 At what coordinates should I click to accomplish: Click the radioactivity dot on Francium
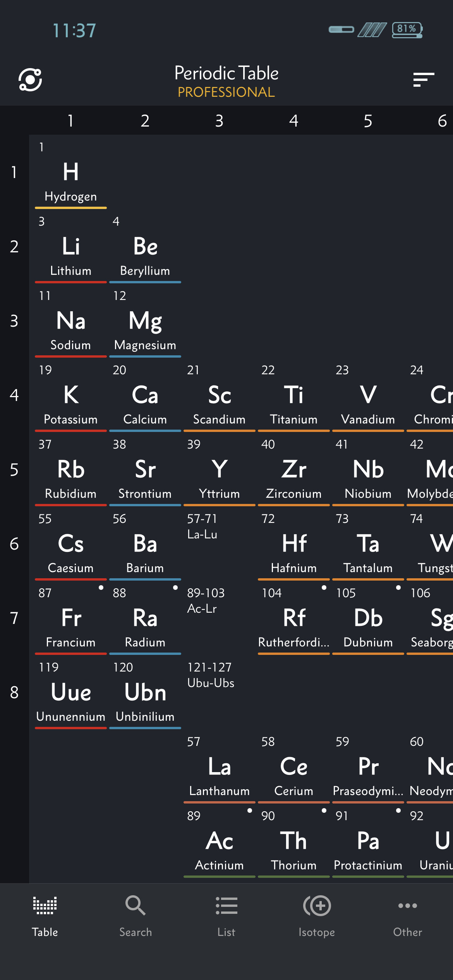[101, 588]
